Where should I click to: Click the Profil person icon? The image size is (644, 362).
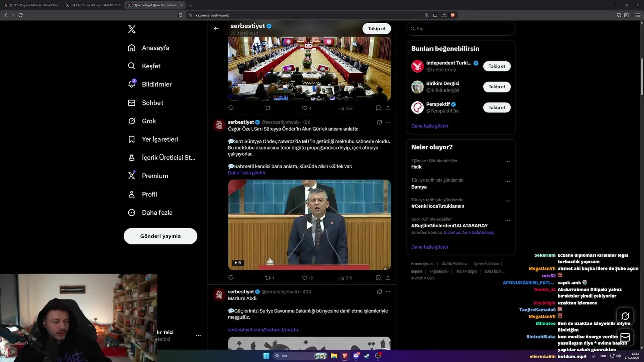point(132,194)
